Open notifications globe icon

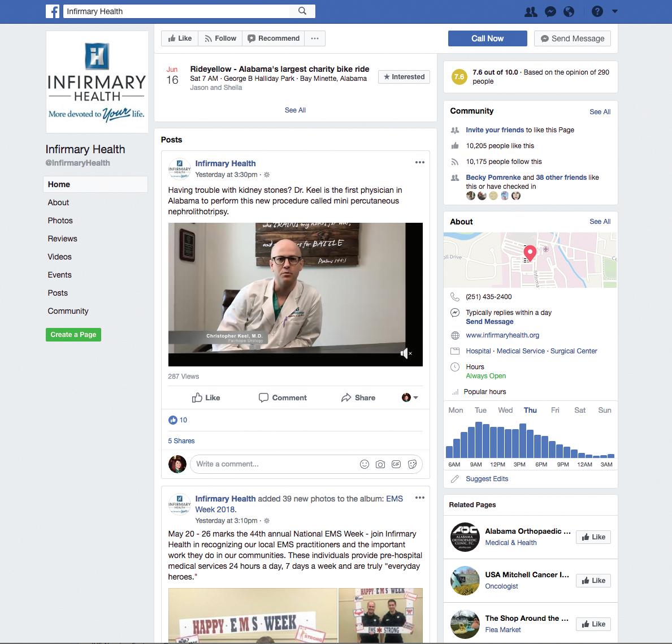(x=569, y=11)
